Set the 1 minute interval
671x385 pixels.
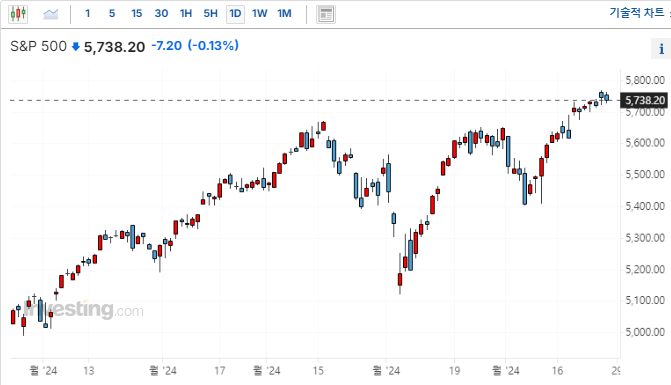click(x=88, y=14)
